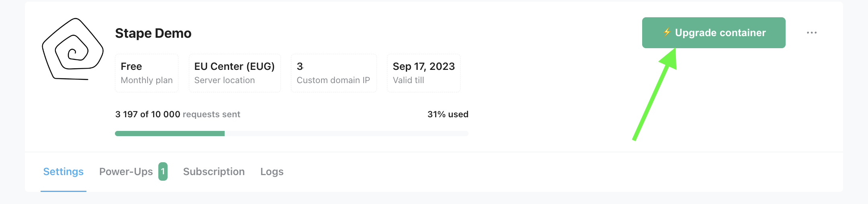
Task: Switch to the Settings tab
Action: coord(63,171)
